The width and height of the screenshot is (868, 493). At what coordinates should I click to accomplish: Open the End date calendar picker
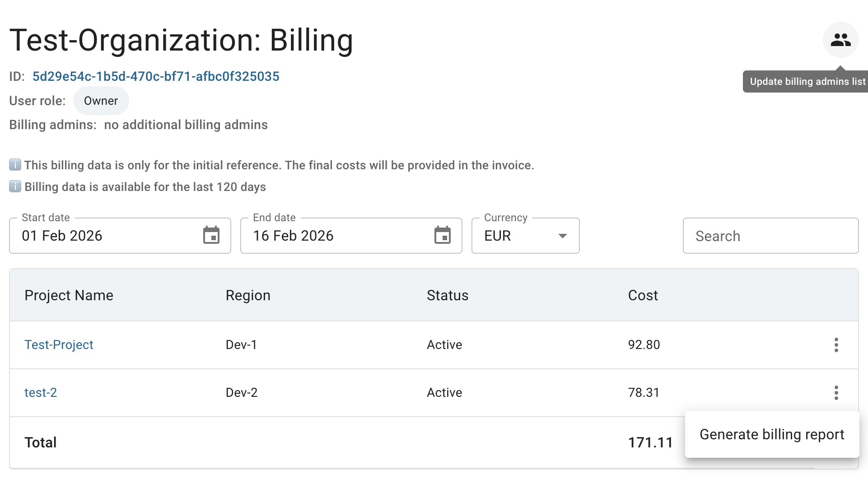pos(442,235)
